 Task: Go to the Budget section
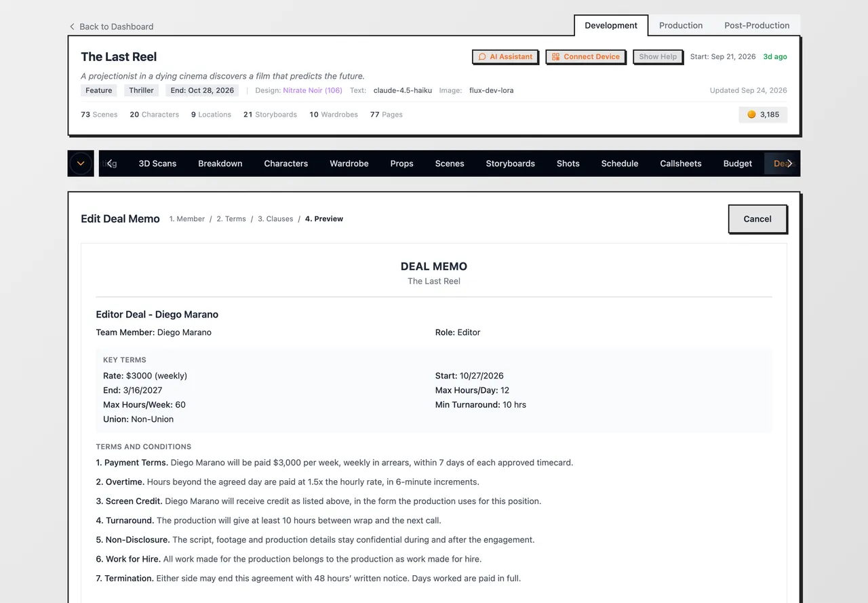tap(738, 163)
